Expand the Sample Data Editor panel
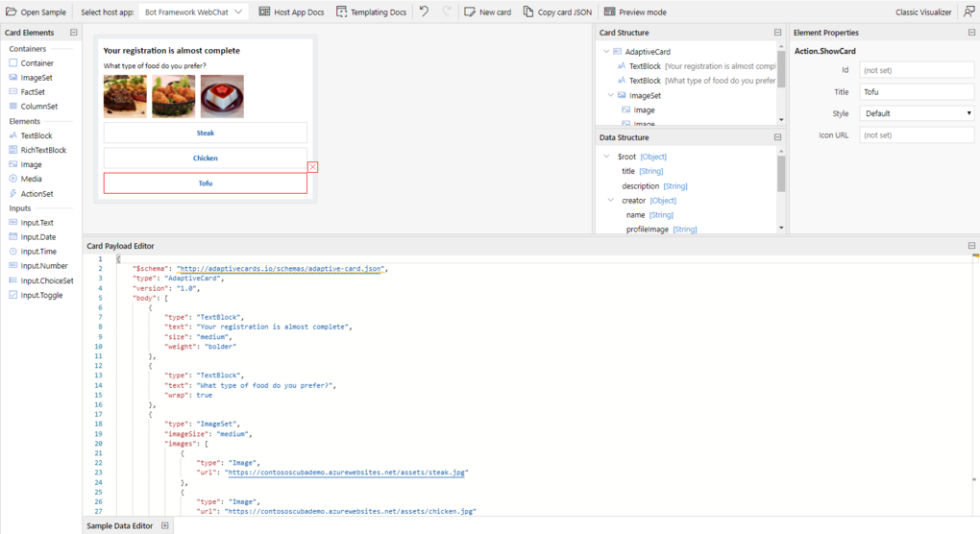 click(x=165, y=526)
